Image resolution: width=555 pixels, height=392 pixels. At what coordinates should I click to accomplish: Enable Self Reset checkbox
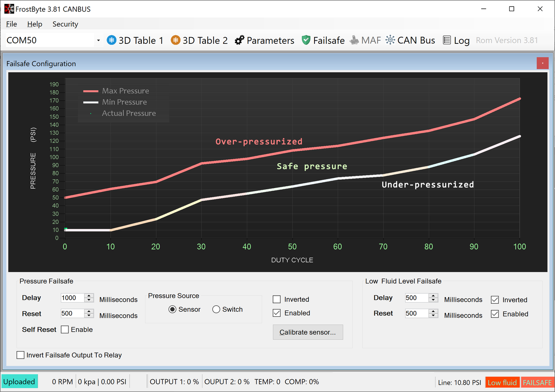65,329
